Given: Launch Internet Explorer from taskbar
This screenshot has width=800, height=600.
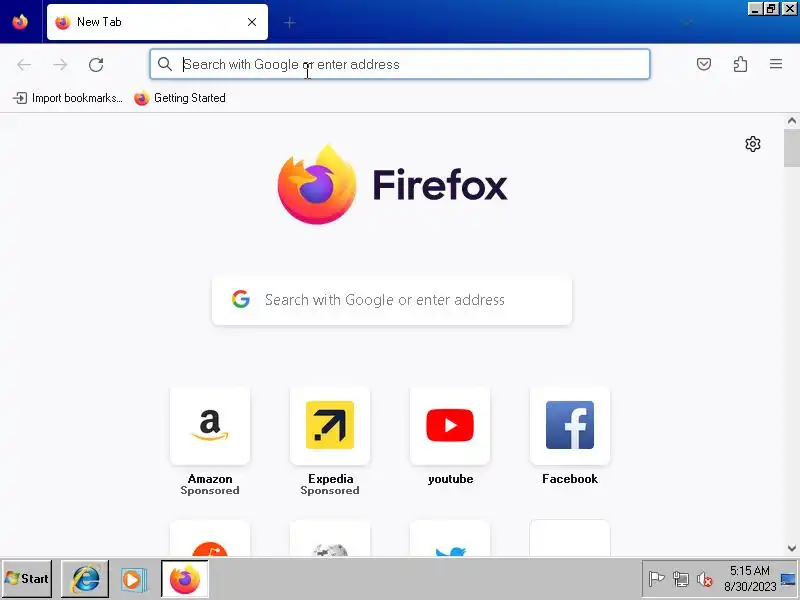Looking at the screenshot, I should coord(85,579).
